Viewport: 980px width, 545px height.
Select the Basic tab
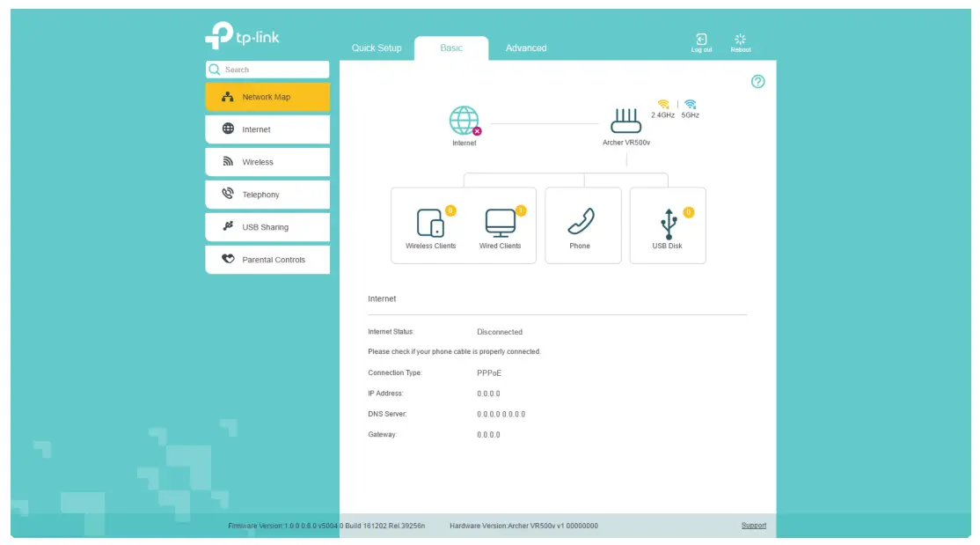tap(451, 48)
